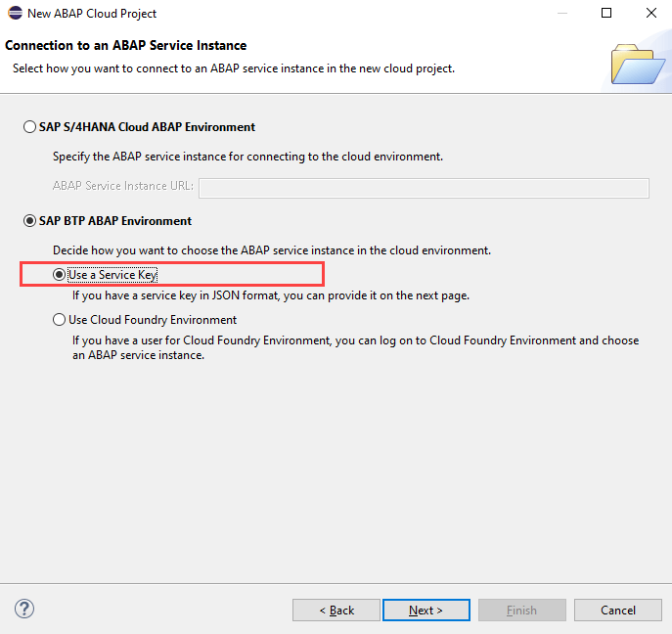Click the 'ABAP Service Instance URL:' label

122,186
